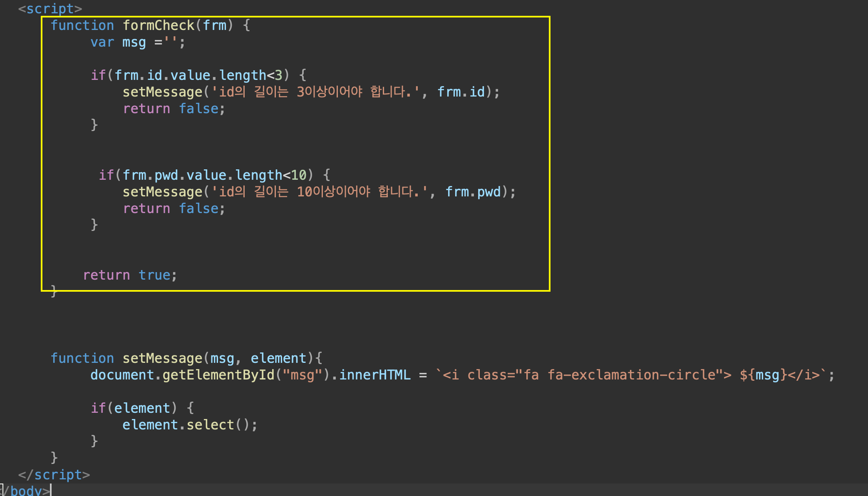Image resolution: width=868 pixels, height=496 pixels.
Task: Click the innerHTML property
Action: [x=374, y=375]
